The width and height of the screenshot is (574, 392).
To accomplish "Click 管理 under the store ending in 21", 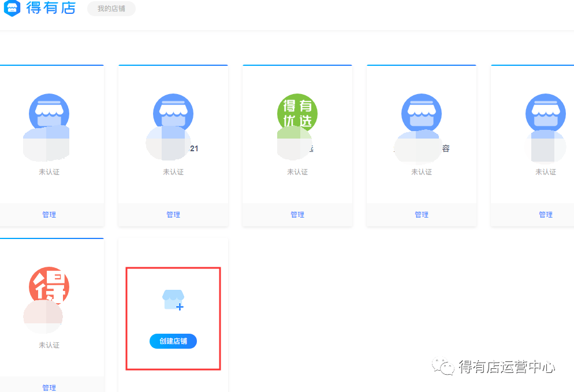I will (173, 214).
